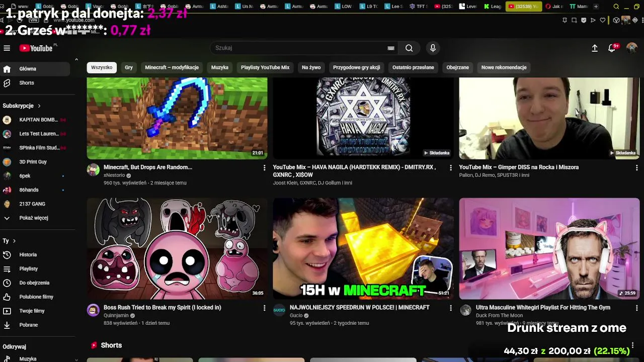644x362 pixels.
Task: Open 2137 GANG subscription channel
Action: pos(35,204)
